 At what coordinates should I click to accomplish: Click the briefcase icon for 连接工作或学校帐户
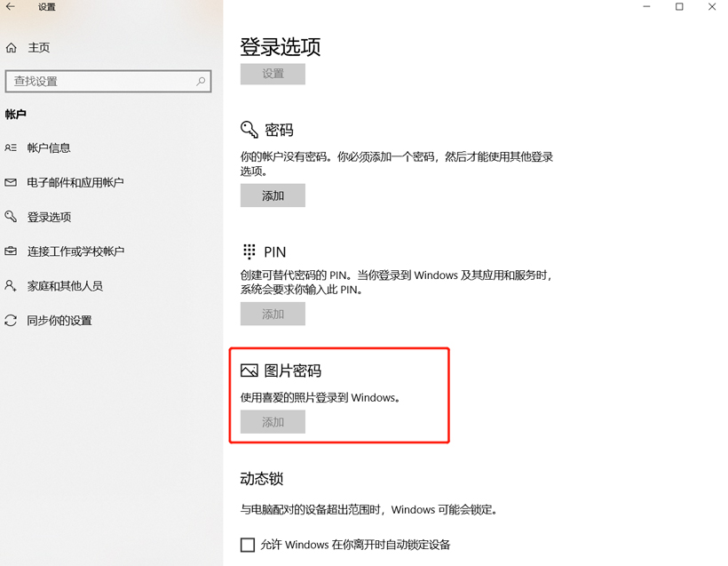point(11,251)
